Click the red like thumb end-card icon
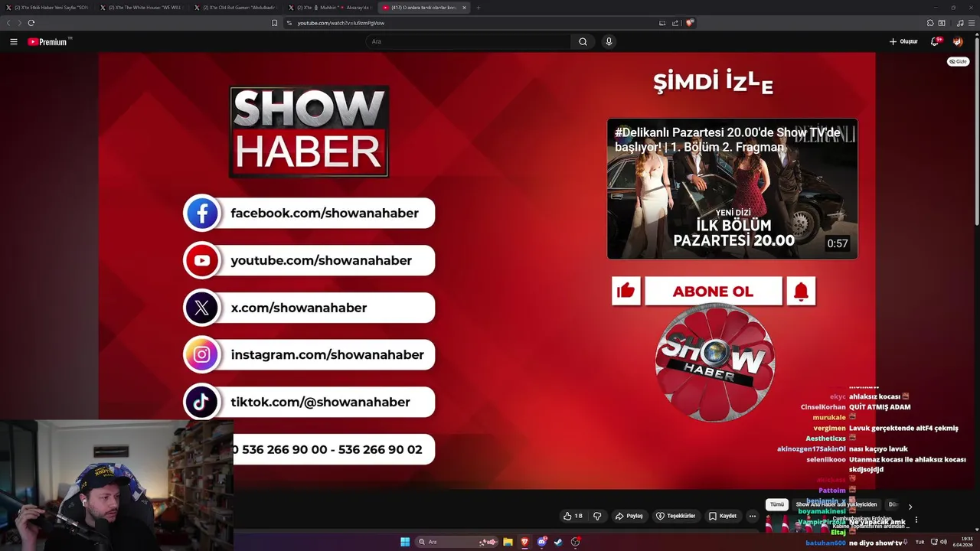Screen dimensions: 980x551 tap(626, 291)
